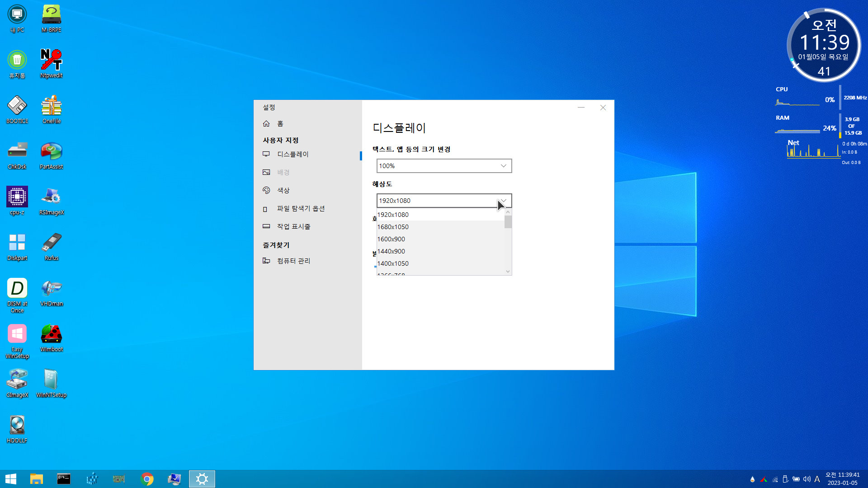868x488 pixels.
Task: Launch PartAssist from the desktop
Action: [52, 155]
